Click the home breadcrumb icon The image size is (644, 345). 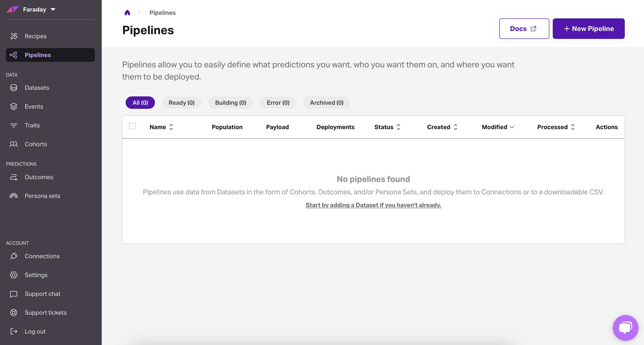click(127, 13)
